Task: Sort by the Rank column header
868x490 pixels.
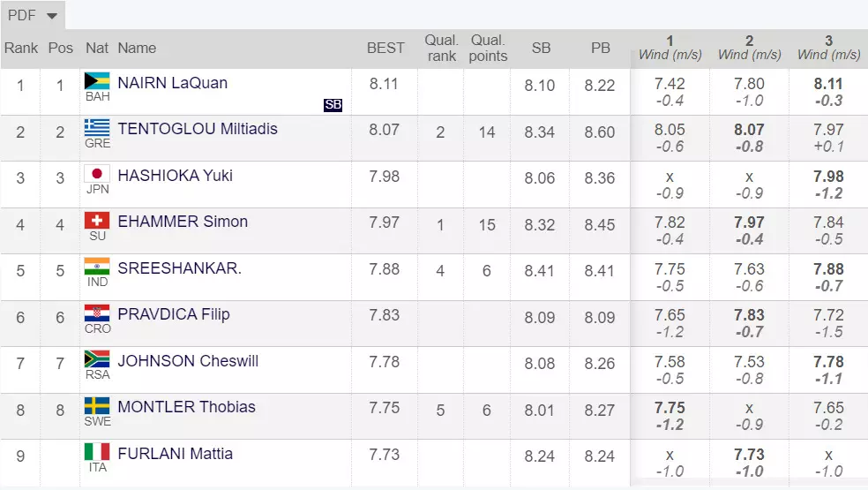Action: pyautogui.click(x=21, y=49)
